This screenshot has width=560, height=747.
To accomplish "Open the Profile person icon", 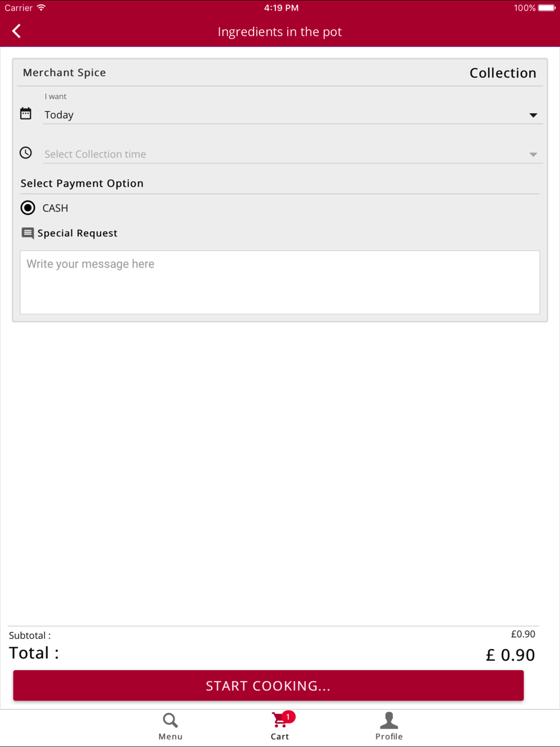I will pos(389,720).
